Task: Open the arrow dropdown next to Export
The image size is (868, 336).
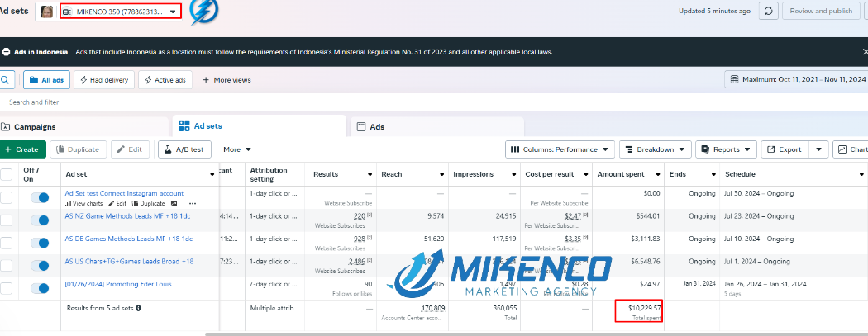Action: 818,149
